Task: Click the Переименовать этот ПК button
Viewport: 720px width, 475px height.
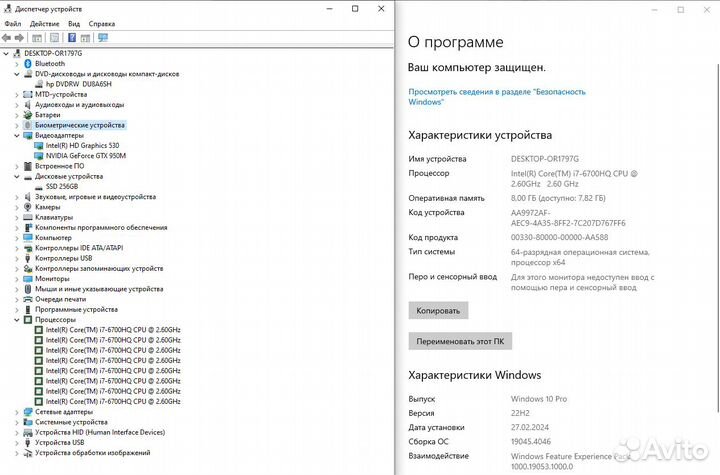Action: coord(460,341)
